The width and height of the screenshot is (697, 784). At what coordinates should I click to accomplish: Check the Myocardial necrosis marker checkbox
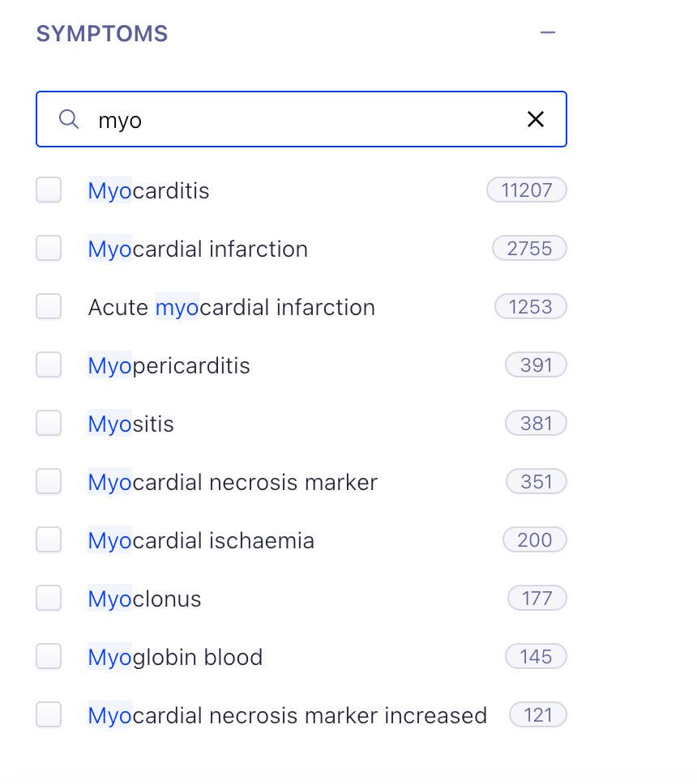point(49,482)
